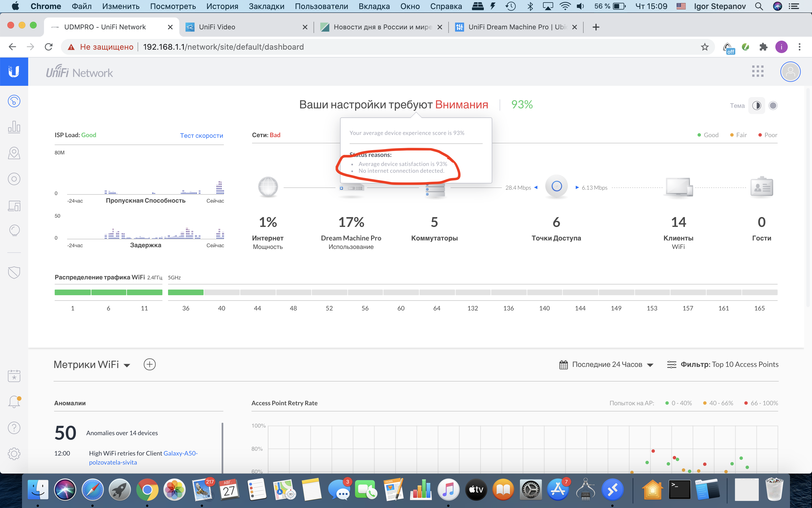Open the Map sidebar icon

(x=14, y=153)
